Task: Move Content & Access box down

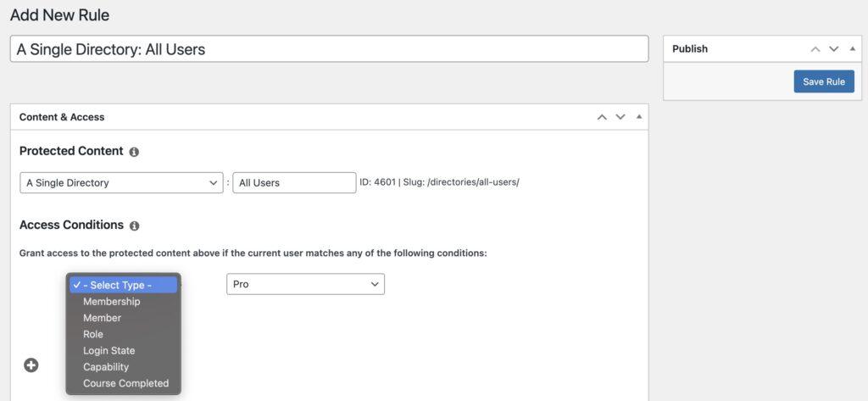Action: [x=620, y=117]
